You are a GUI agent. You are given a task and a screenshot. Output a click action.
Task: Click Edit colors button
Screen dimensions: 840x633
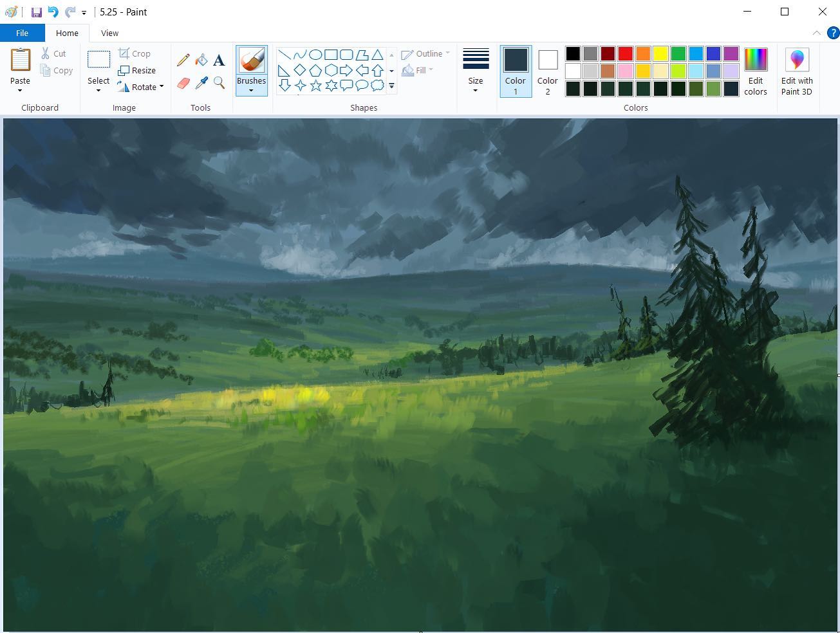click(x=756, y=71)
